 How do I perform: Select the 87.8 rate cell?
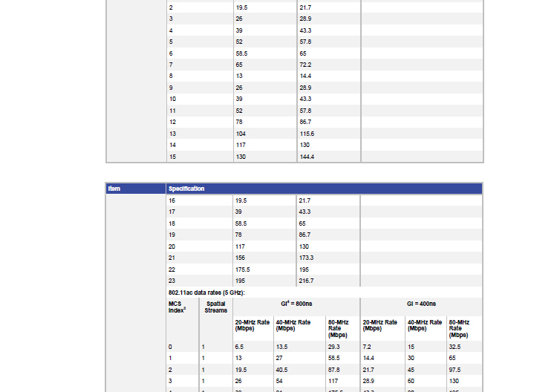[333, 370]
